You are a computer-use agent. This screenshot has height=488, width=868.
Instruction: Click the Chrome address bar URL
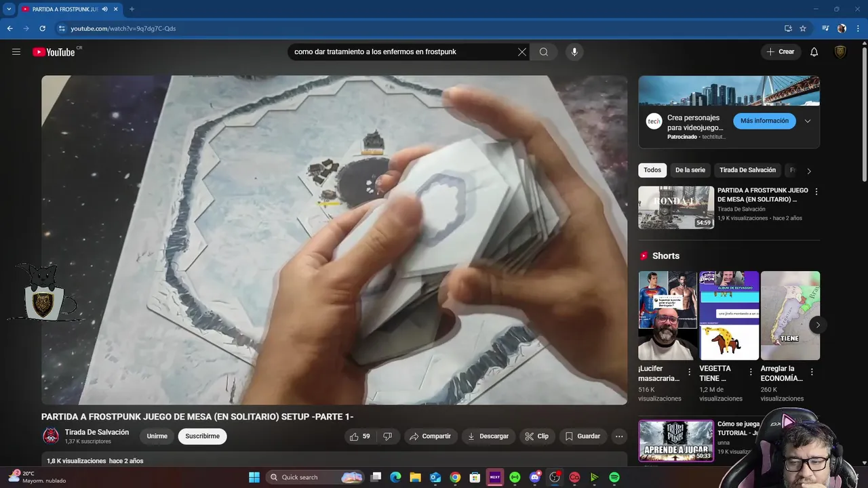(123, 28)
